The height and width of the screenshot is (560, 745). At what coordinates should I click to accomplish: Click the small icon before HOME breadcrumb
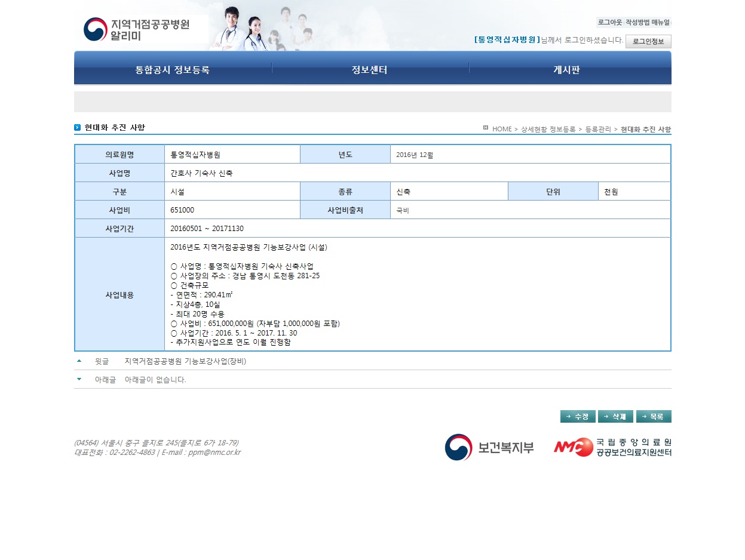pyautogui.click(x=486, y=128)
